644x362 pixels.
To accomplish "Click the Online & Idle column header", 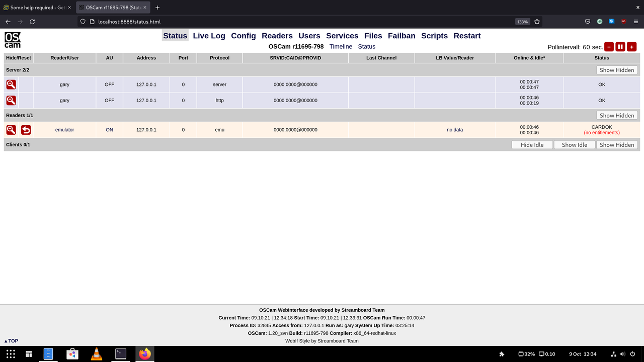I will coord(529,58).
